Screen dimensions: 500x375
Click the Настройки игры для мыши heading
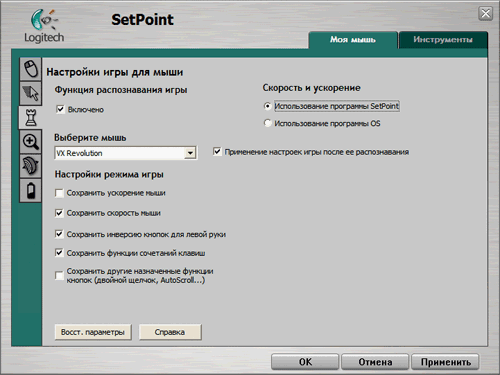pyautogui.click(x=115, y=72)
